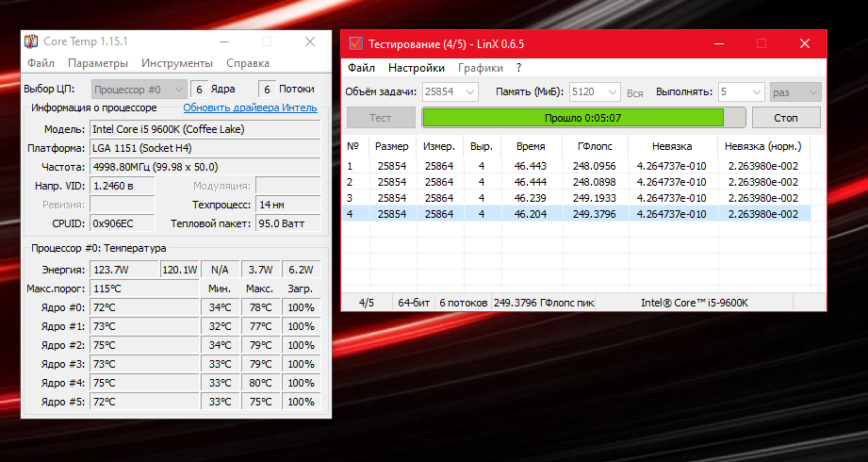Click the Core Temp application icon
Viewport: 868px width, 462px height.
coord(31,41)
